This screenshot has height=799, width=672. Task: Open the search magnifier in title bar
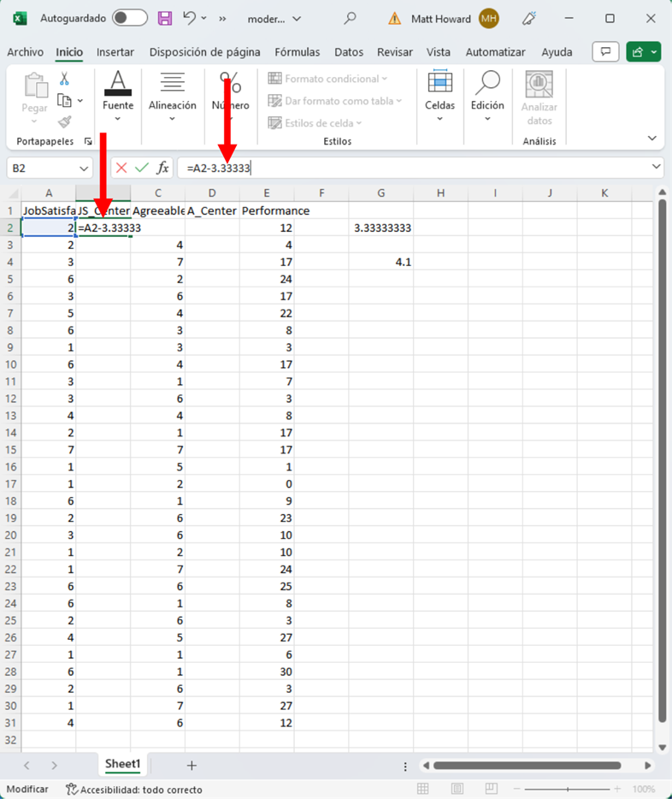pos(350,18)
